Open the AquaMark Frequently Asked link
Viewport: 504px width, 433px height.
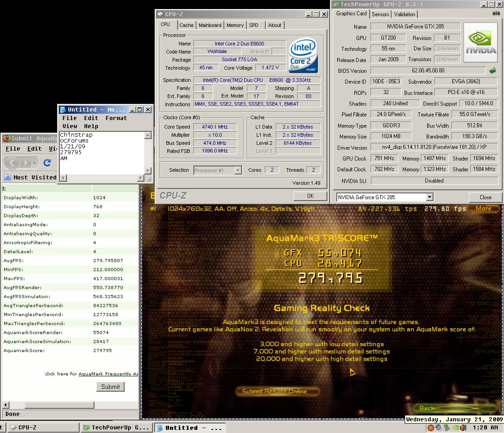[108, 374]
